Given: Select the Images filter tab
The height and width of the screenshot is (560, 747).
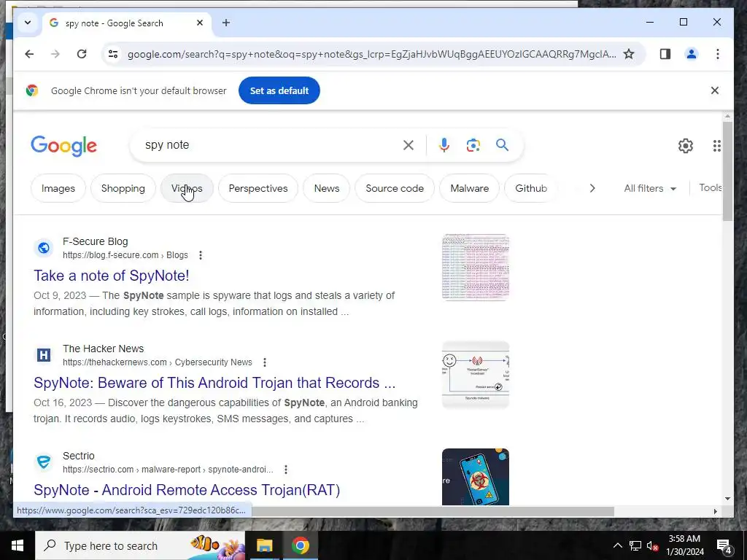Looking at the screenshot, I should (58, 189).
